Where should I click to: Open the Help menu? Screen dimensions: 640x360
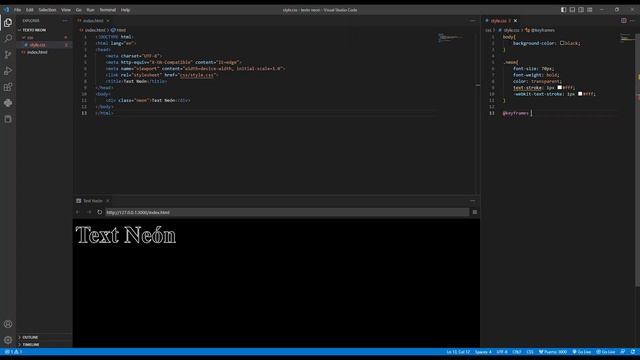[125, 10]
